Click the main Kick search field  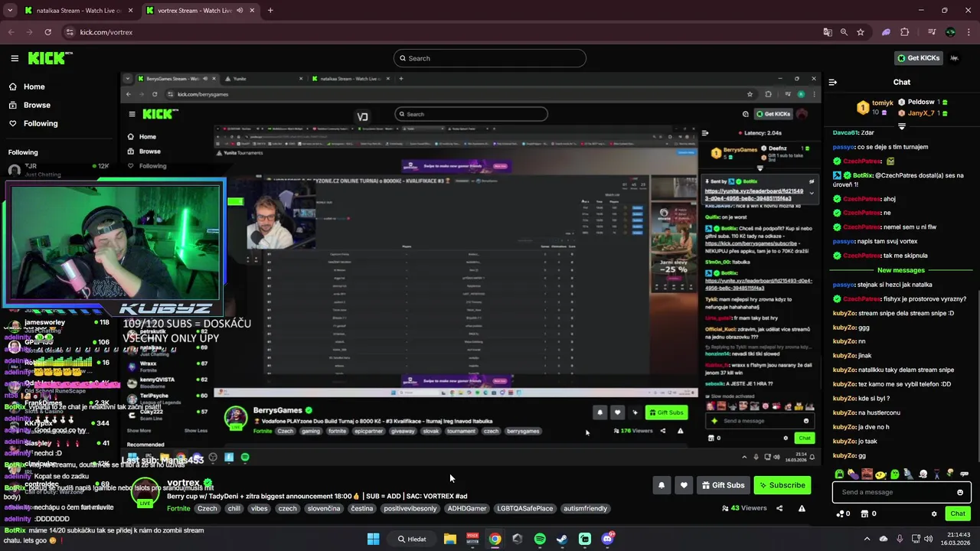[x=490, y=58]
